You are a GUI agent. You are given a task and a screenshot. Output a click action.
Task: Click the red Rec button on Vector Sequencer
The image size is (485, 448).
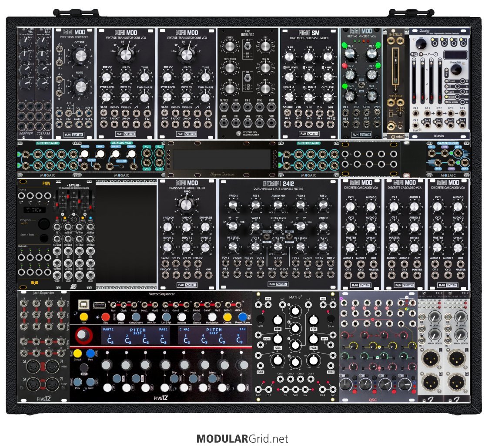click(105, 317)
